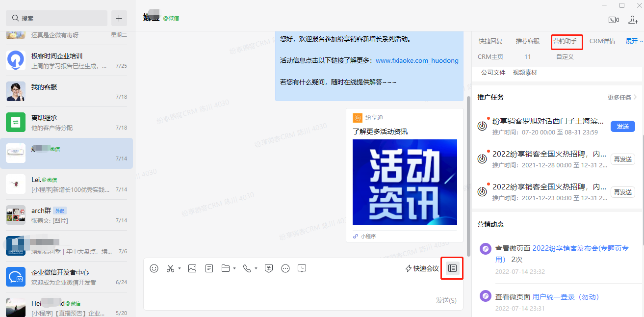Open the screenshot tool dropdown arrow
Screen dimensions: 644x317
coord(180,268)
